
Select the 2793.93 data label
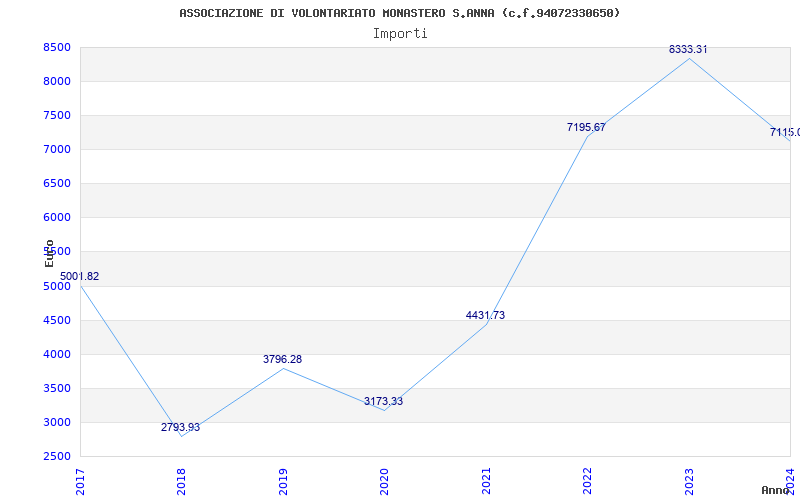(x=181, y=428)
